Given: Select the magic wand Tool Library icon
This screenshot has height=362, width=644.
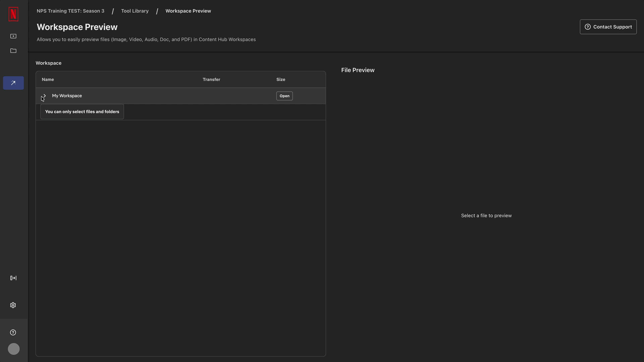Looking at the screenshot, I should click(x=13, y=83).
